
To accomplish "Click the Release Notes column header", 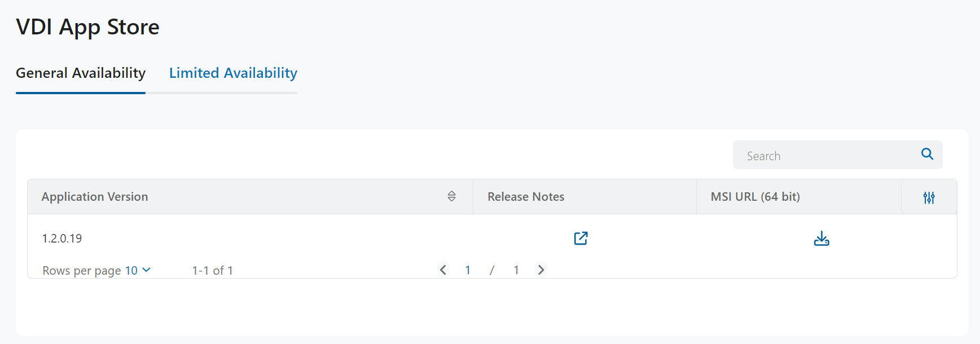I will point(526,197).
